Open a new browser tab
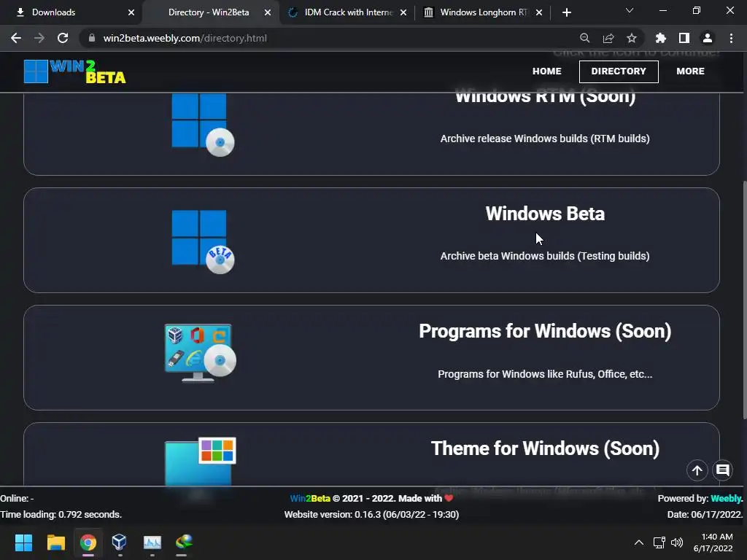Image resolution: width=747 pixels, height=560 pixels. [566, 12]
